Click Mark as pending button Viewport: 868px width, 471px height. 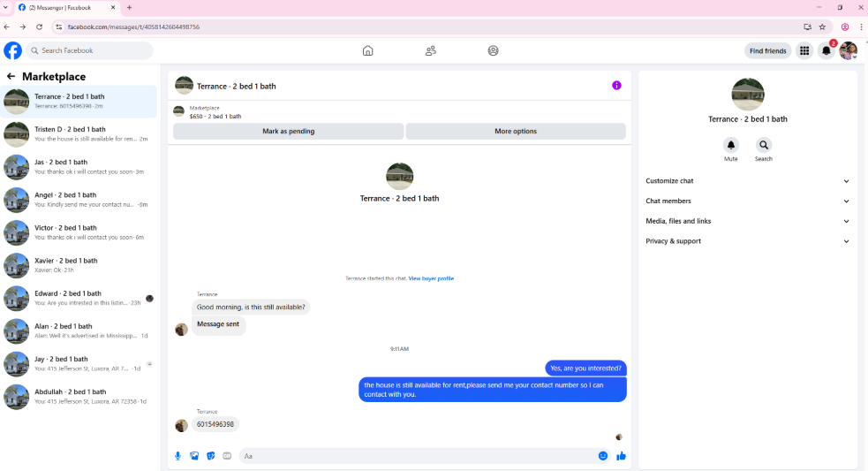point(289,132)
